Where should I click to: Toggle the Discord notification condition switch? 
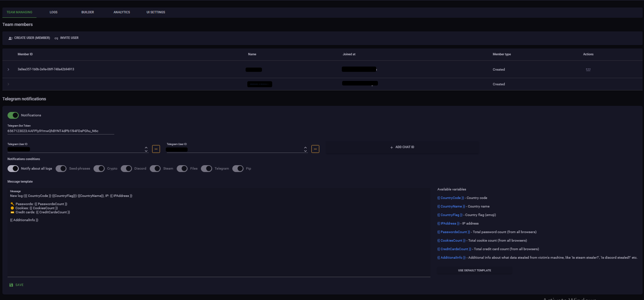click(126, 169)
